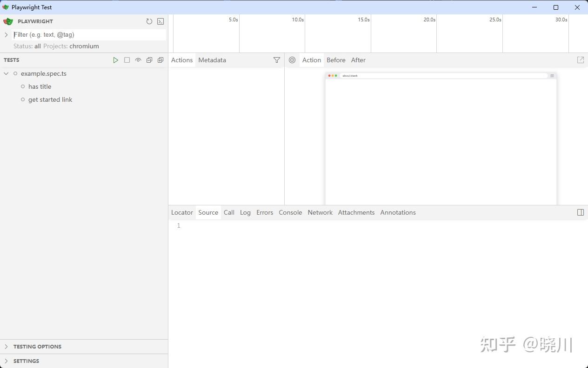Open the Errors tab
This screenshot has width=588, height=368.
(x=265, y=212)
